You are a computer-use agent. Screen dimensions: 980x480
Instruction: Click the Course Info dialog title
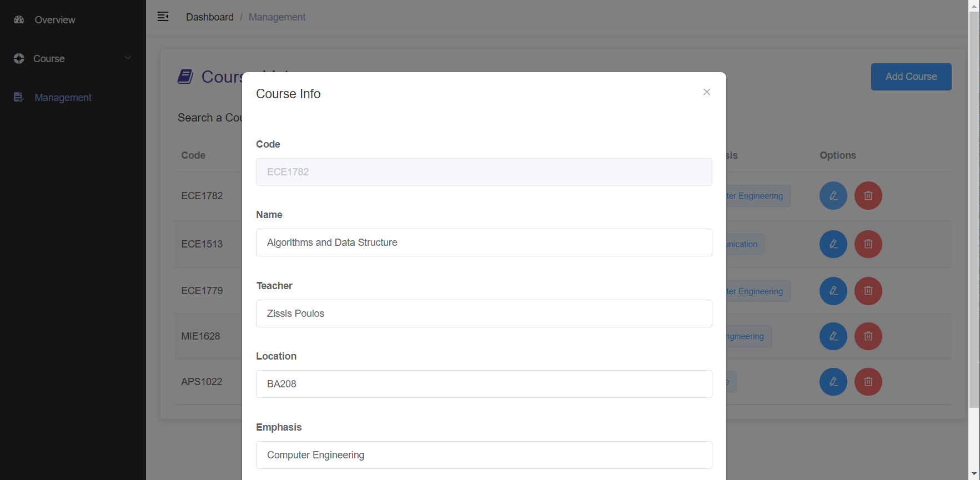tap(288, 94)
